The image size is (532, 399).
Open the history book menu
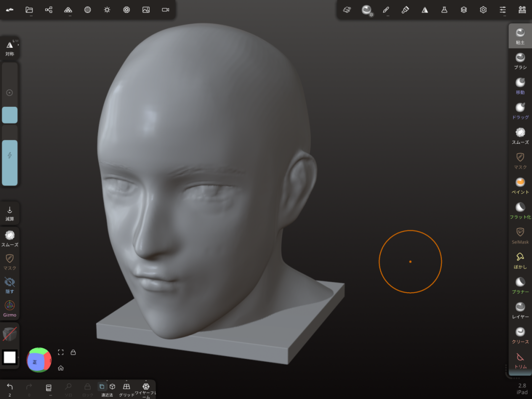tap(48, 389)
